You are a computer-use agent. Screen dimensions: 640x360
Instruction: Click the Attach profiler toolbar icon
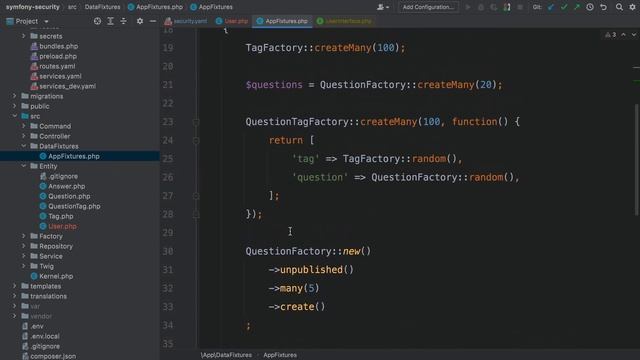coord(507,7)
